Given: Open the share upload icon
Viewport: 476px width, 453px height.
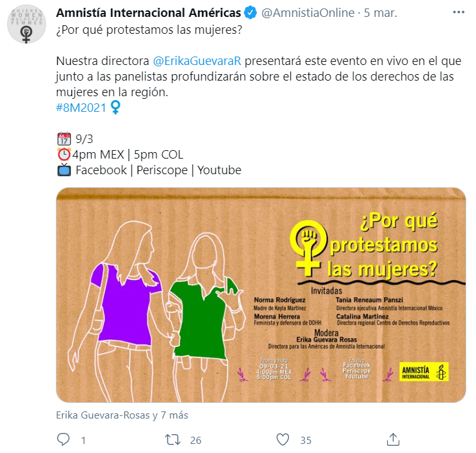Looking at the screenshot, I should 393,439.
